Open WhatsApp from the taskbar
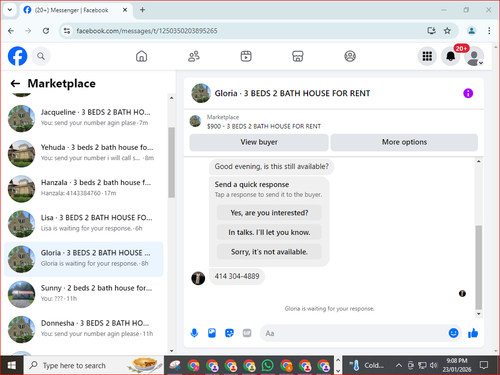This screenshot has width=500, height=375. 267,365
